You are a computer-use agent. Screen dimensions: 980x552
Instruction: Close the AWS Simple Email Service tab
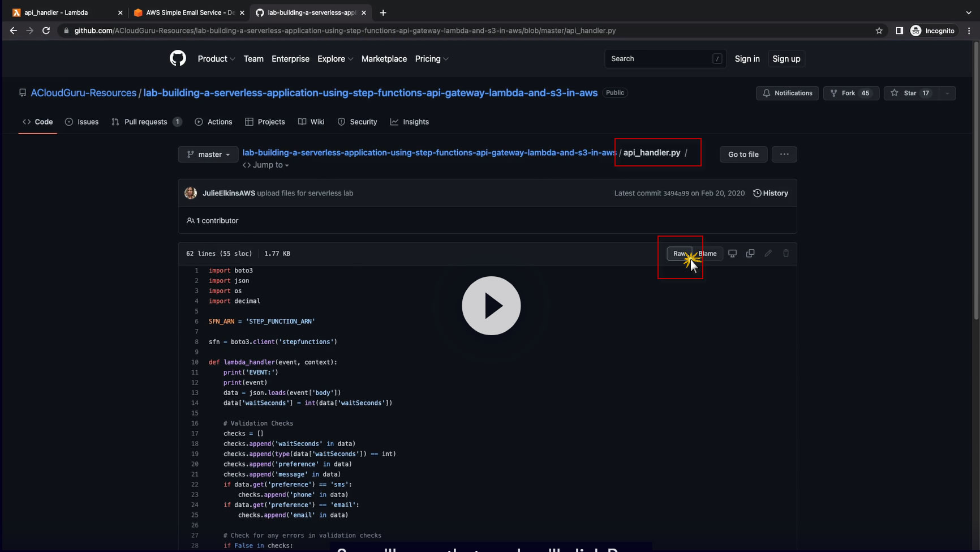point(242,12)
